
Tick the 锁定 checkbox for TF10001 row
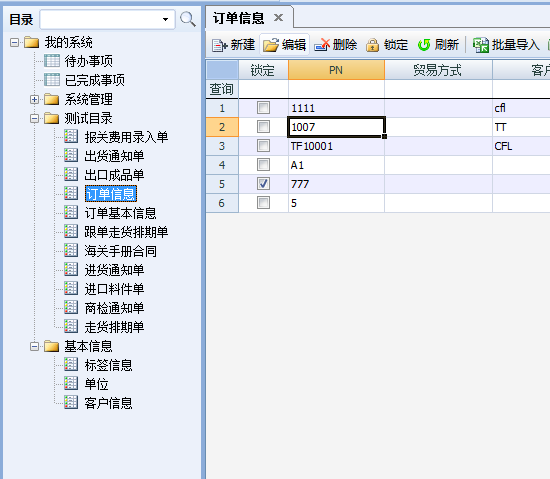tap(263, 146)
